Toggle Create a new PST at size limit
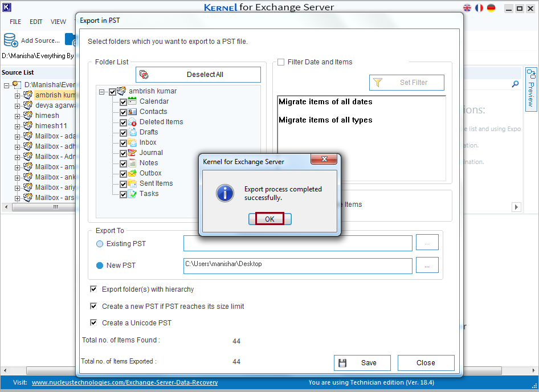Image resolution: width=539 pixels, height=392 pixels. [93, 306]
